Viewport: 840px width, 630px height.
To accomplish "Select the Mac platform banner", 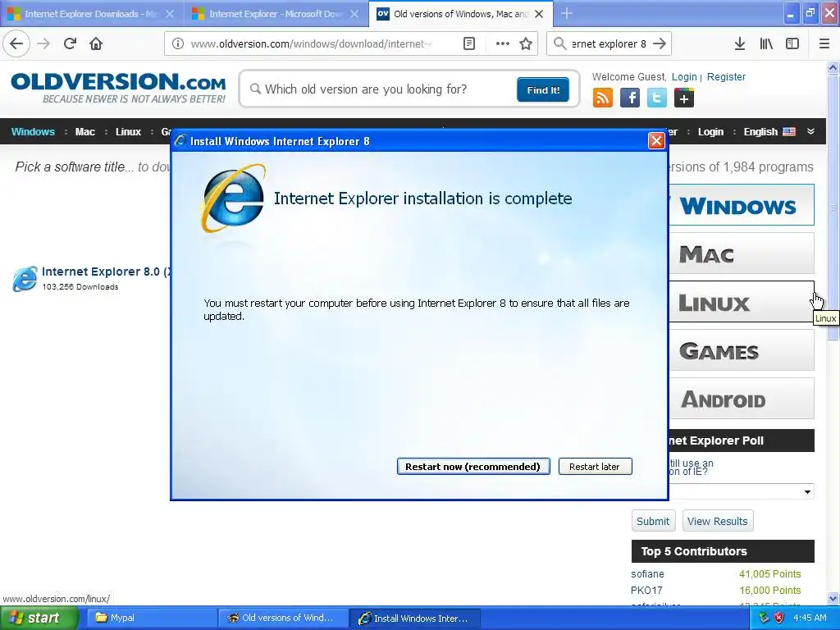I will 742,253.
